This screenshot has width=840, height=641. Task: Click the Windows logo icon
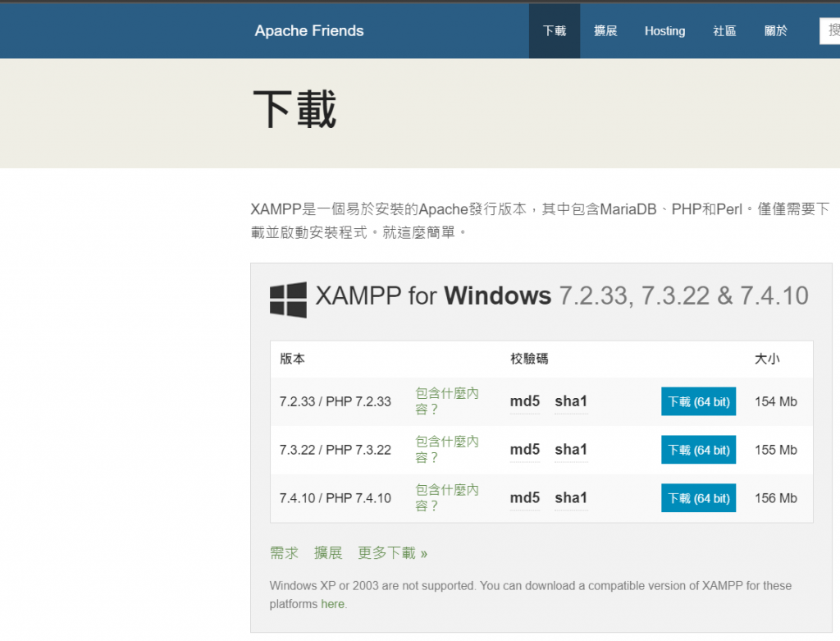pyautogui.click(x=288, y=300)
